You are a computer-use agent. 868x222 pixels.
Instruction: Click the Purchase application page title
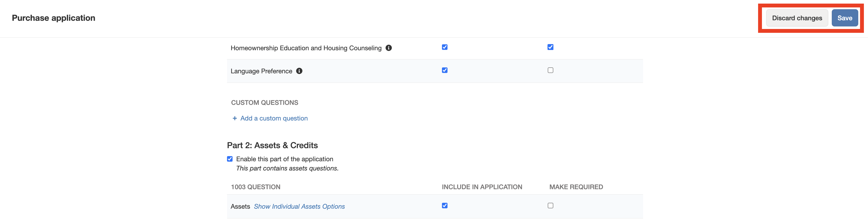click(54, 18)
